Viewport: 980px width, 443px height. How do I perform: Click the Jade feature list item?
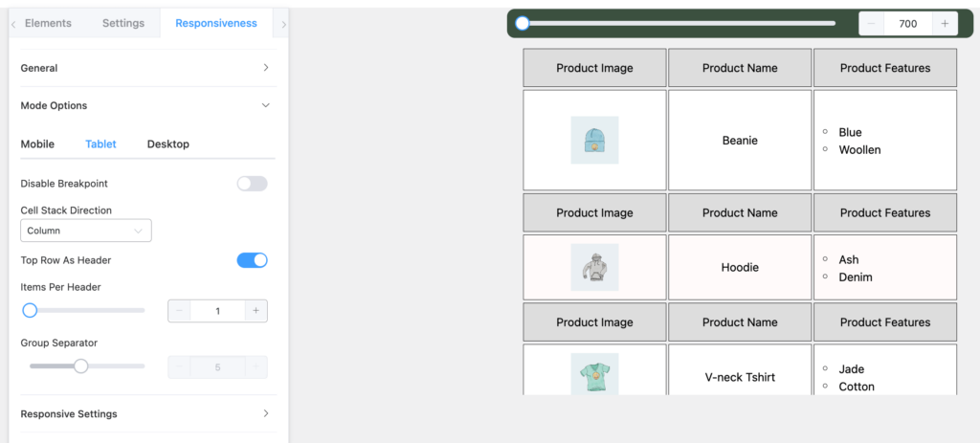pyautogui.click(x=851, y=369)
